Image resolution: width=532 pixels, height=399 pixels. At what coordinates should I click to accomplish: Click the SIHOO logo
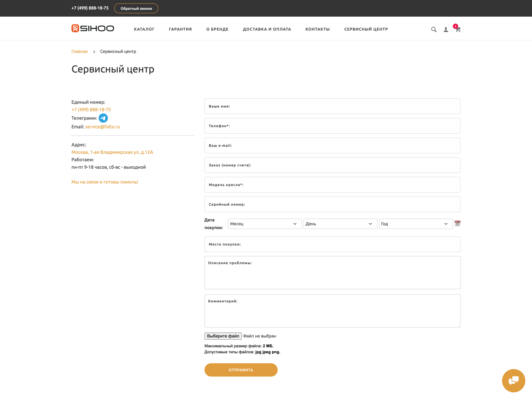[x=93, y=28]
